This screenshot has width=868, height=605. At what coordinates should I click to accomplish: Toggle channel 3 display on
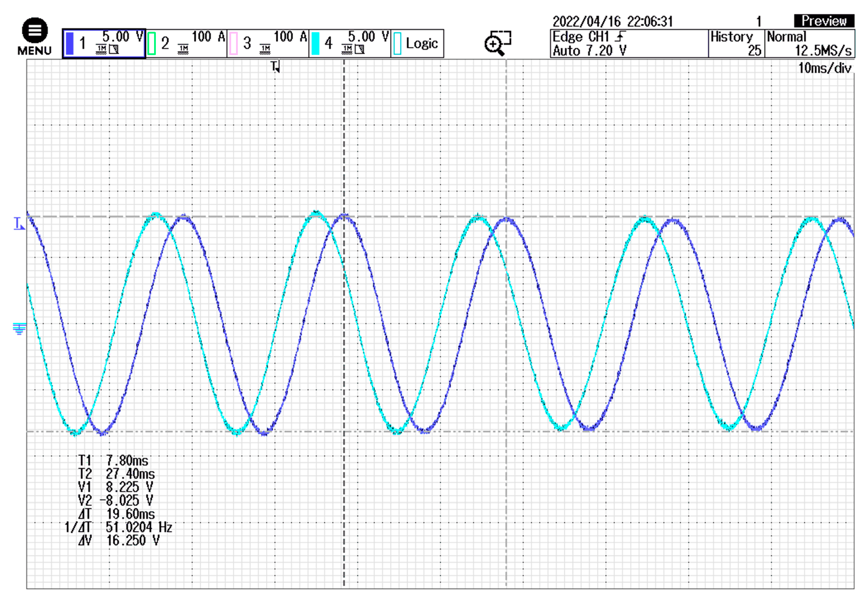[x=233, y=43]
